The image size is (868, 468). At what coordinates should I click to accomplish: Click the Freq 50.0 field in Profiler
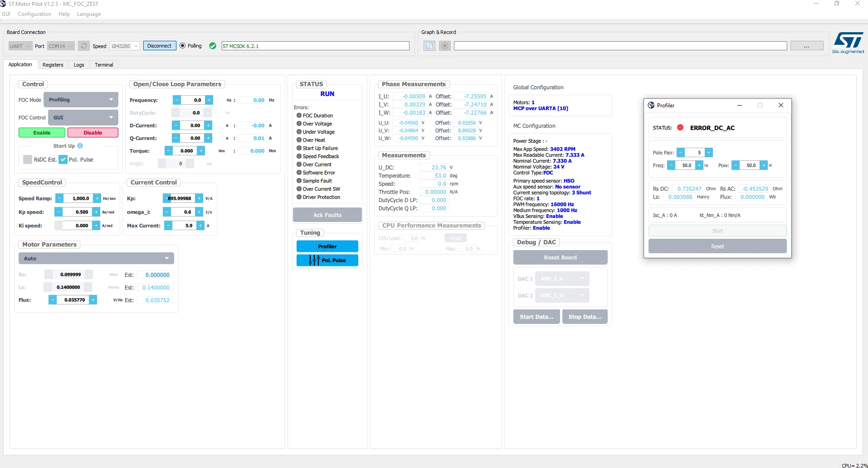686,165
